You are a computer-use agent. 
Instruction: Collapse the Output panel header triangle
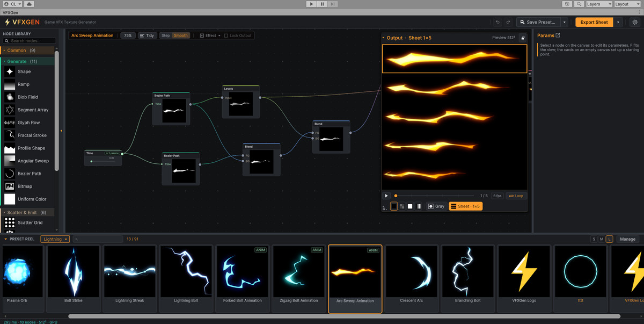[x=383, y=38]
